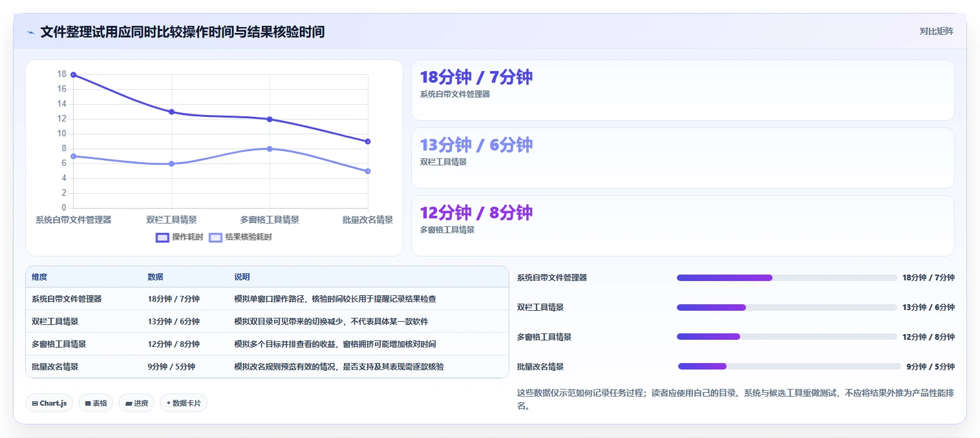Click the 表格 tag chip
The image size is (980, 438).
[96, 403]
